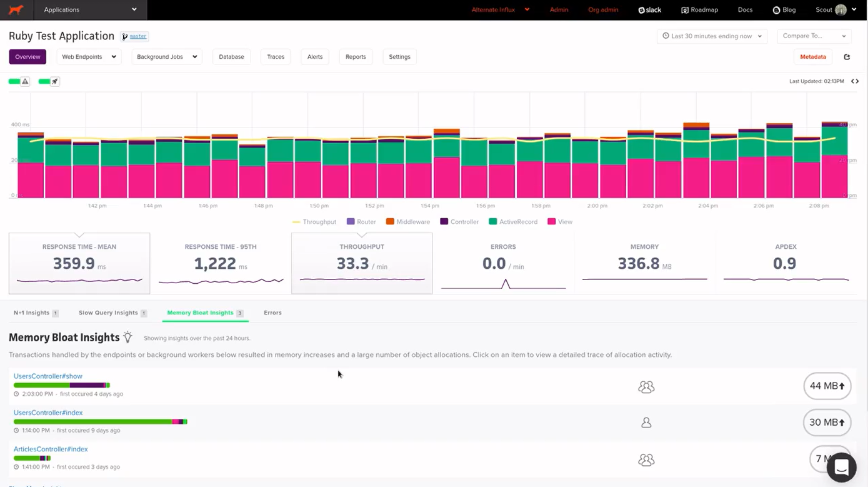
Task: Click the chart expand arrows icon
Action: pos(855,81)
